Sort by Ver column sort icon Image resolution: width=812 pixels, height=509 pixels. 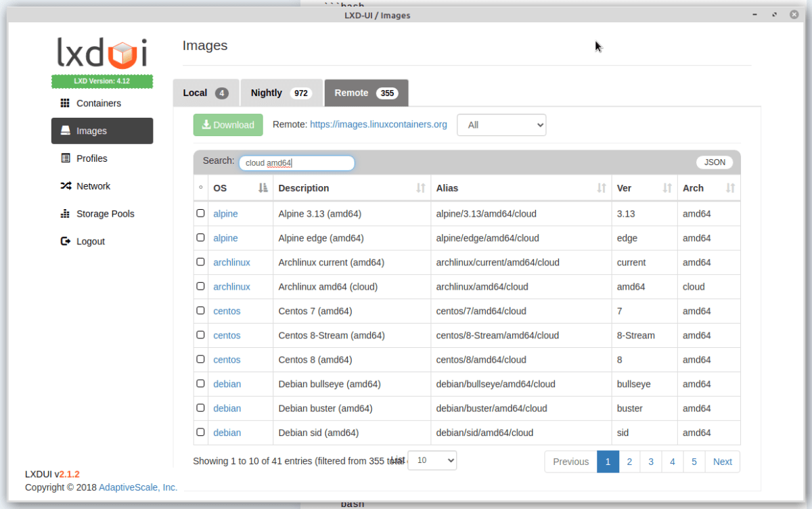tap(667, 188)
